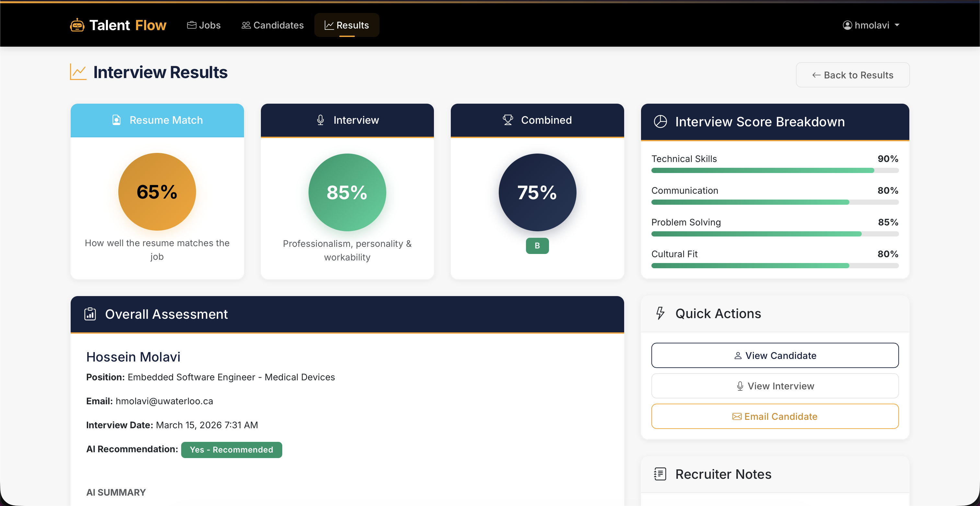Open the hmolavi user dropdown menu
The height and width of the screenshot is (506, 980).
click(870, 25)
